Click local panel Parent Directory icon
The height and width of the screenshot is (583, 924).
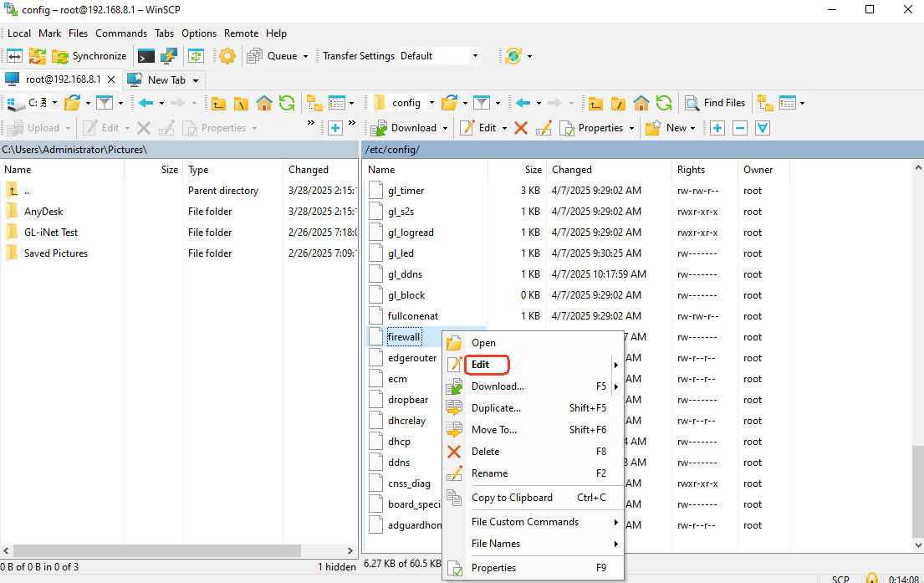pos(218,103)
